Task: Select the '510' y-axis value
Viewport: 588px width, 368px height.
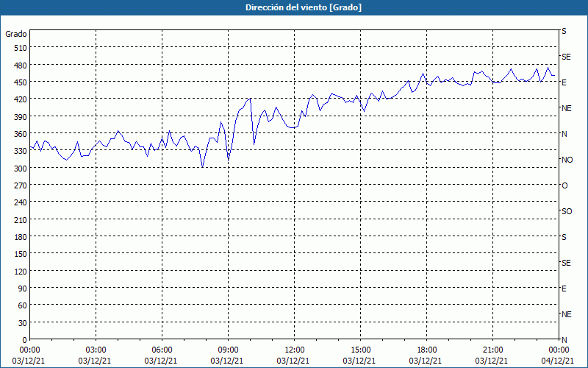Action: [21, 48]
